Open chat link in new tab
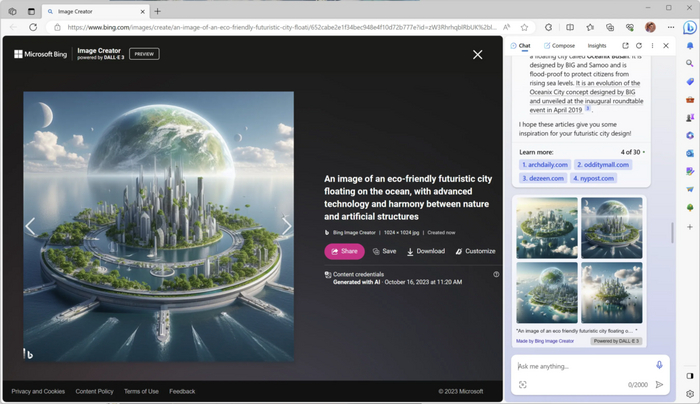 625,45
